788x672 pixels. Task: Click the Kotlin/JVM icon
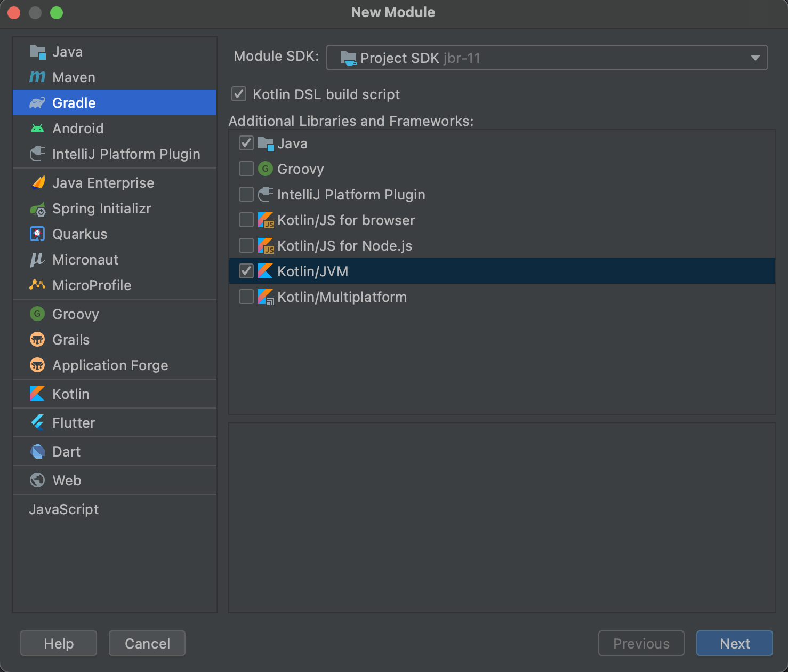coord(266,271)
